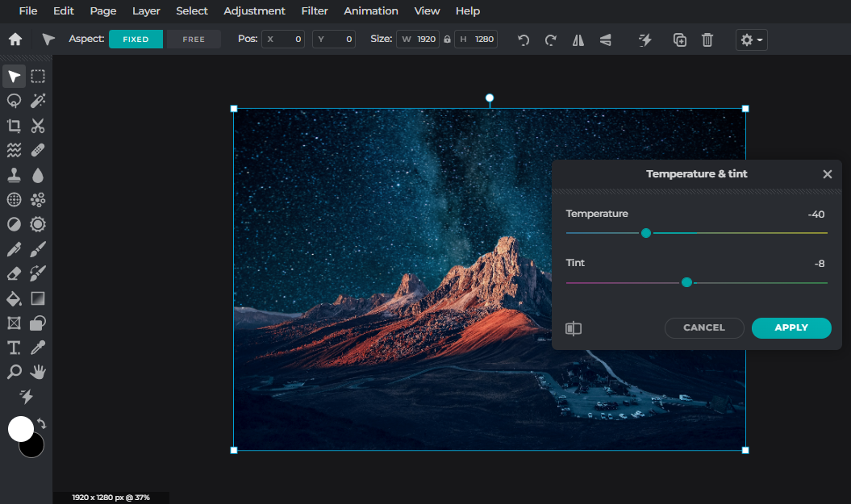Undo the last action
Viewport: 851px width, 504px height.
[523, 40]
